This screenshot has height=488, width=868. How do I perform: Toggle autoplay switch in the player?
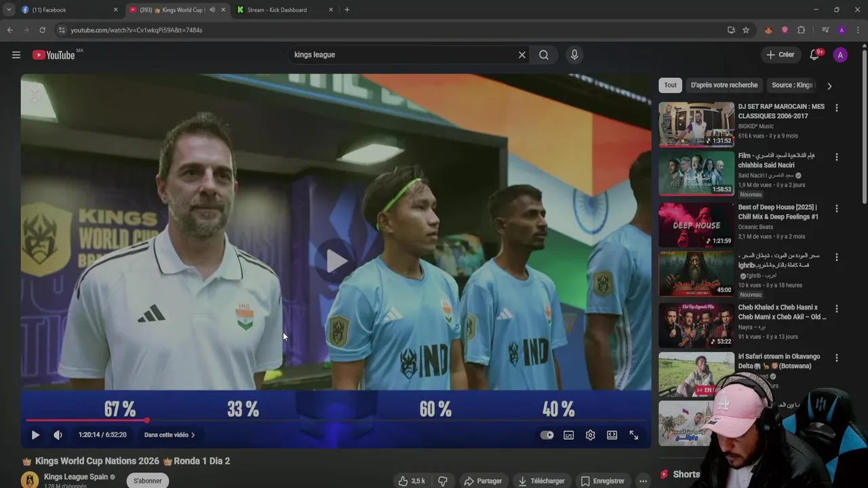[547, 435]
